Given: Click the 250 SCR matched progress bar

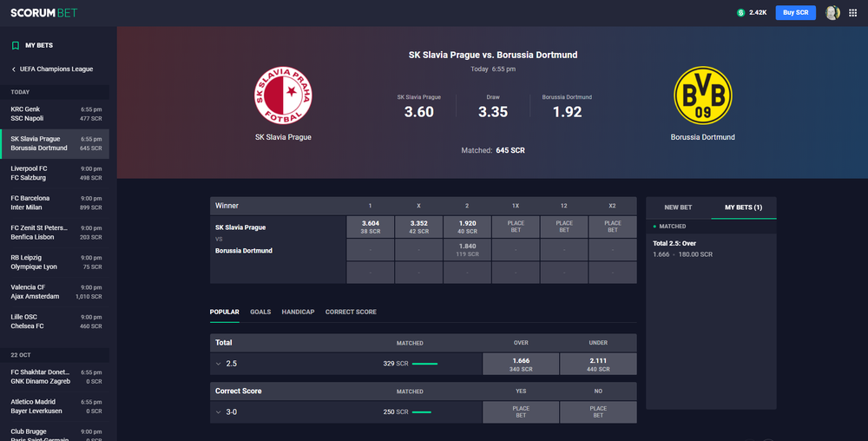Looking at the screenshot, I should point(421,412).
